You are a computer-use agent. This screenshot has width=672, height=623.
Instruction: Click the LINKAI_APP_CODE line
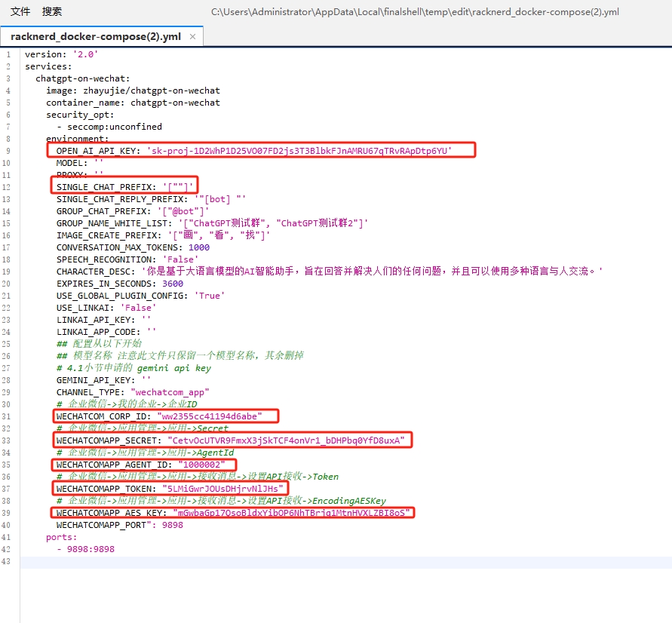coord(106,332)
